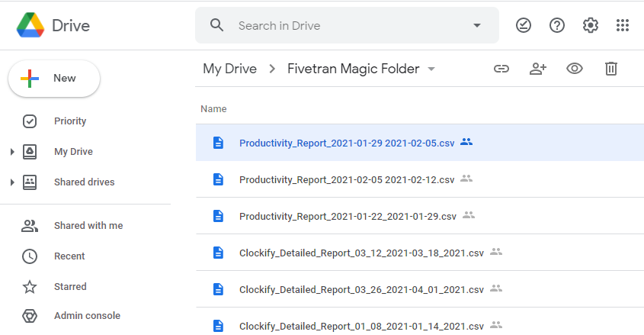Select Productivity_Report_2021-02-05 2021-02-12.csv file

click(346, 179)
